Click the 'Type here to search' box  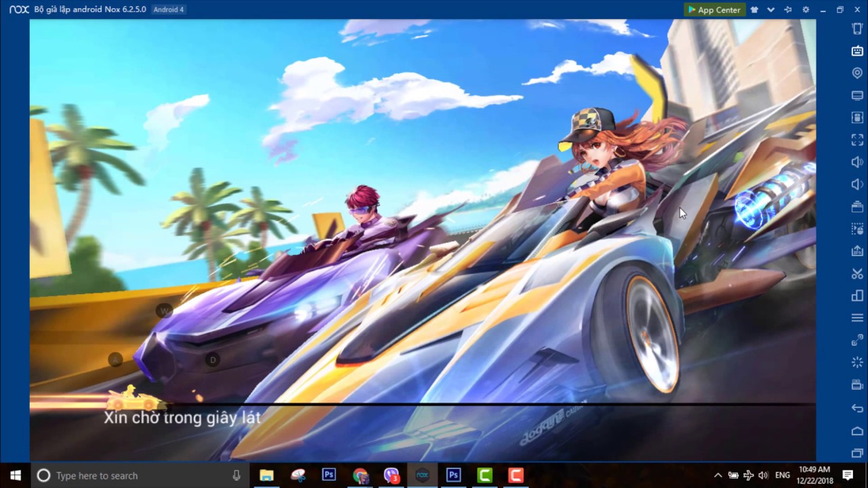tap(140, 475)
